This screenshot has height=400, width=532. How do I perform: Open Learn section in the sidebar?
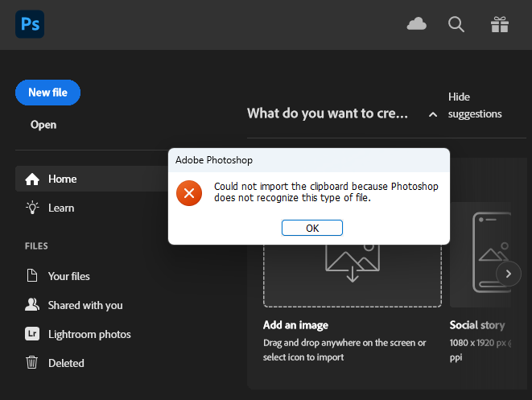(x=61, y=208)
